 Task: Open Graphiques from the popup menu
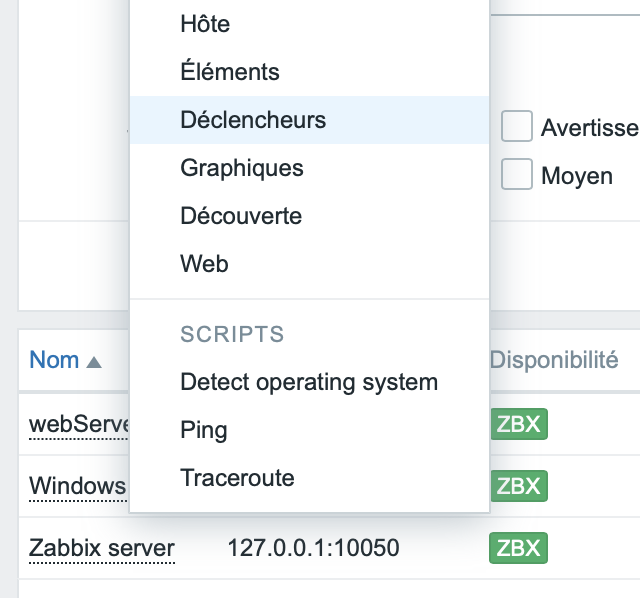pyautogui.click(x=242, y=168)
